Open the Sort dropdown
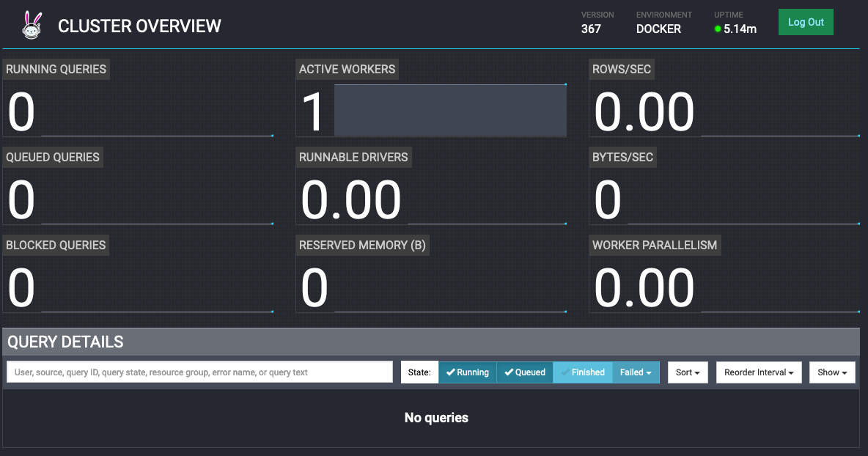 click(x=688, y=372)
